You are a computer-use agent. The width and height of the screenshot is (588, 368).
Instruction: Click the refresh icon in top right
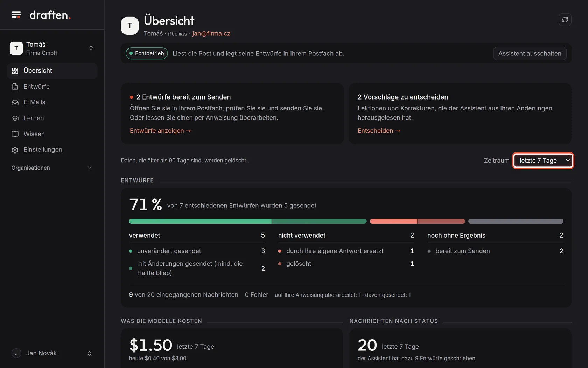point(565,20)
